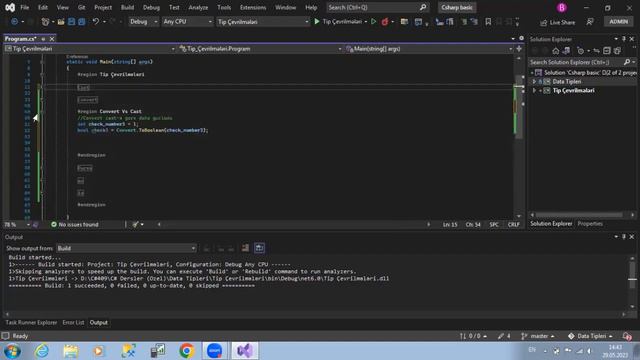Toggle pin on Program.cs tab
640x360 pixels.
click(x=43, y=39)
